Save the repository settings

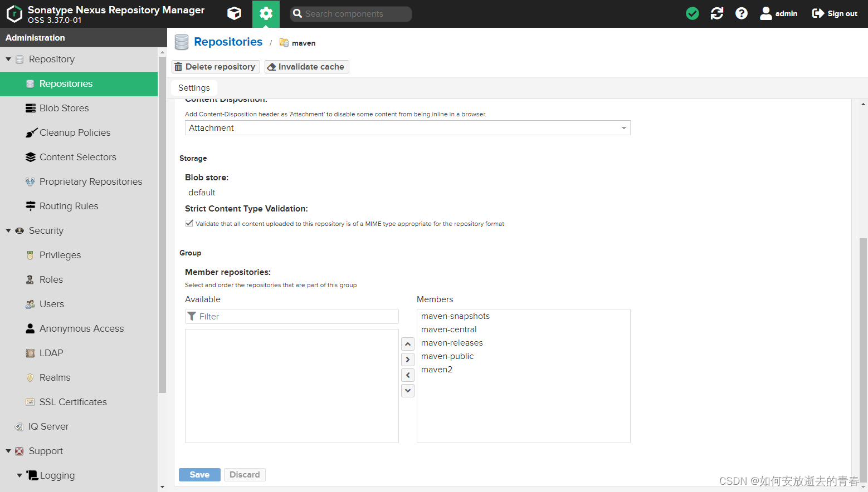pyautogui.click(x=199, y=475)
